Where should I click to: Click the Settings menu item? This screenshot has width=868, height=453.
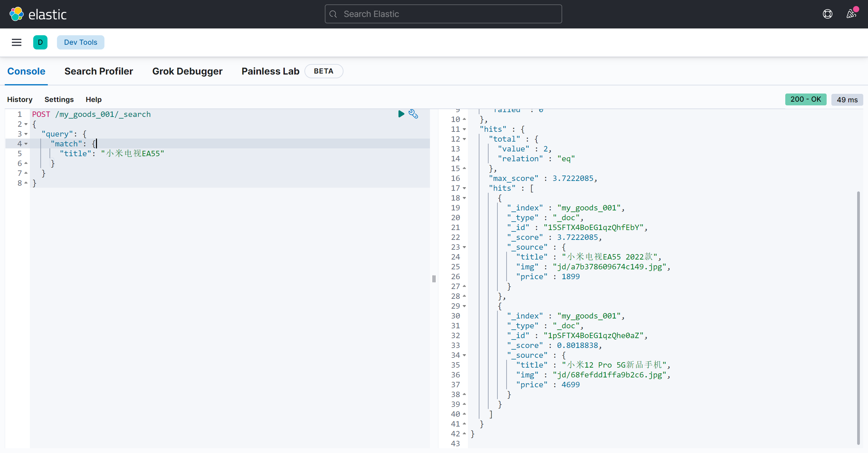click(59, 99)
